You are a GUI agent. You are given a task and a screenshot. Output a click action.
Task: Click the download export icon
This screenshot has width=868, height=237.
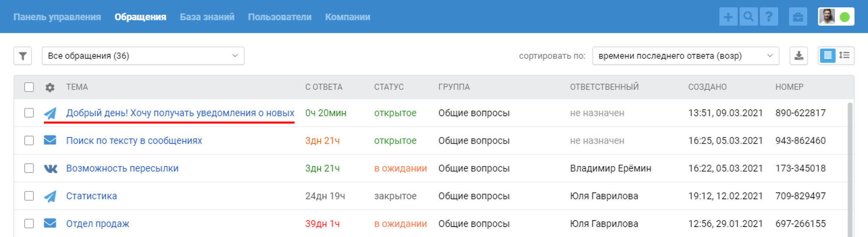pyautogui.click(x=799, y=56)
